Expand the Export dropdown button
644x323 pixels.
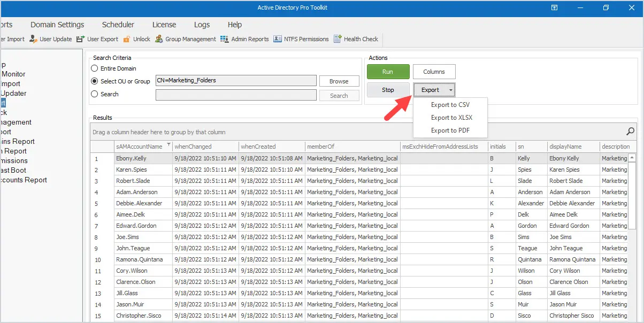434,90
